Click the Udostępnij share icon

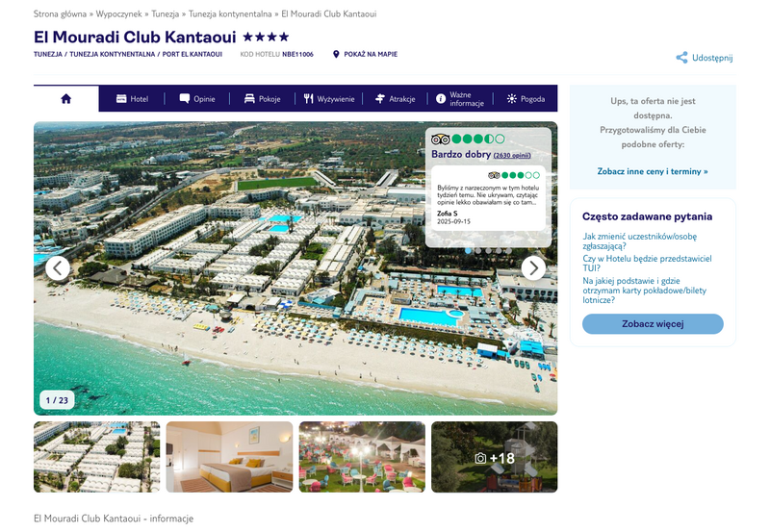pyautogui.click(x=681, y=58)
